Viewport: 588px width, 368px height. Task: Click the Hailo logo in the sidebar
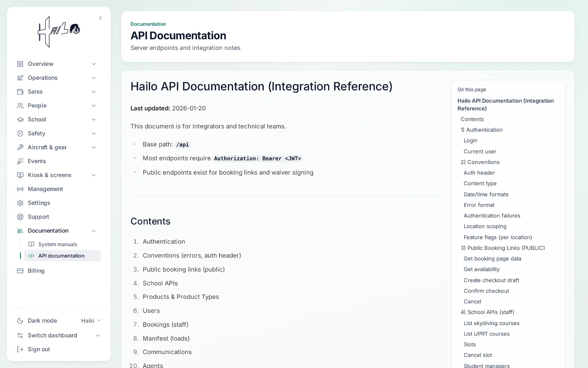59,32
